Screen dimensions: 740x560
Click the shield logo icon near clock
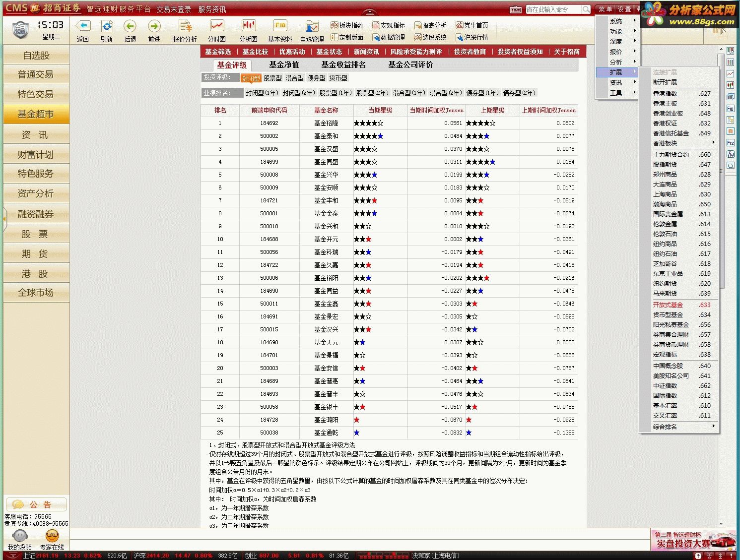pyautogui.click(x=20, y=30)
